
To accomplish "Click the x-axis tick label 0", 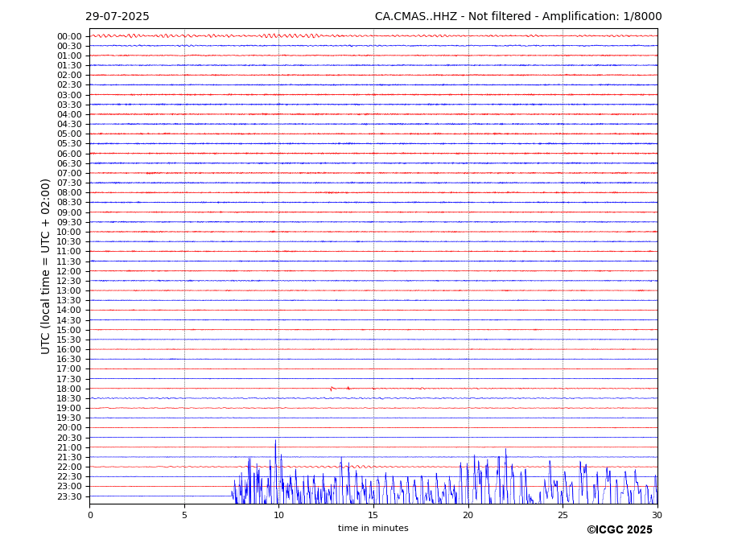I will click(90, 515).
